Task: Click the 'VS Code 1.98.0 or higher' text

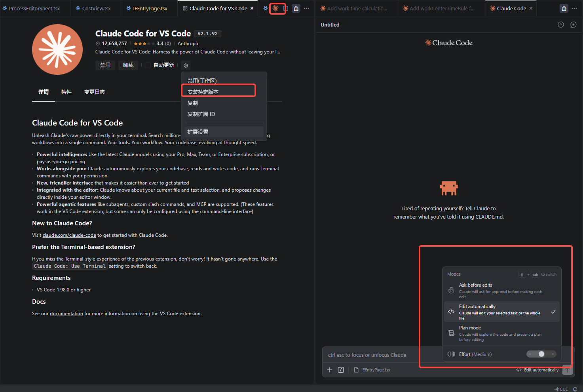Action: [64, 290]
